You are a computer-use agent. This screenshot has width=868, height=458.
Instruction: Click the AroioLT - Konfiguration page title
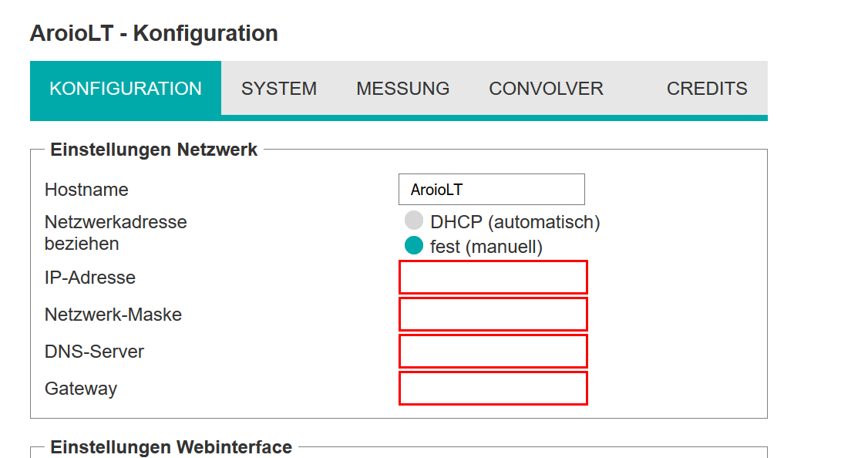pyautogui.click(x=154, y=33)
